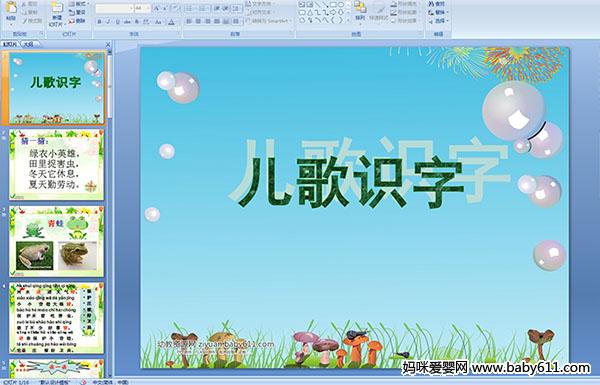
Task: Click the Replace icon in editing group
Action: (436, 12)
